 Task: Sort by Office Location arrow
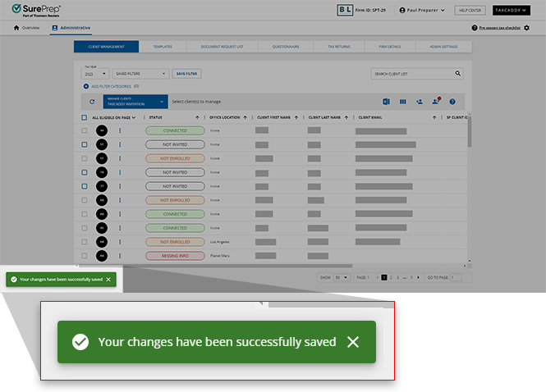click(245, 117)
